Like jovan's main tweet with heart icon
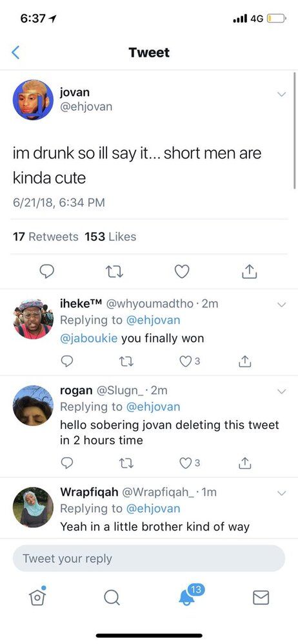The width and height of the screenshot is (298, 644). (182, 272)
